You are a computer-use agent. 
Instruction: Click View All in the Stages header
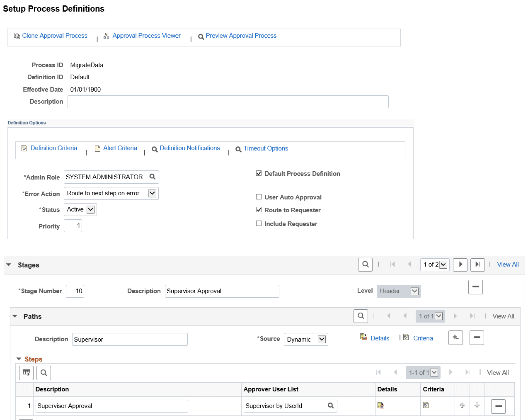[507, 264]
